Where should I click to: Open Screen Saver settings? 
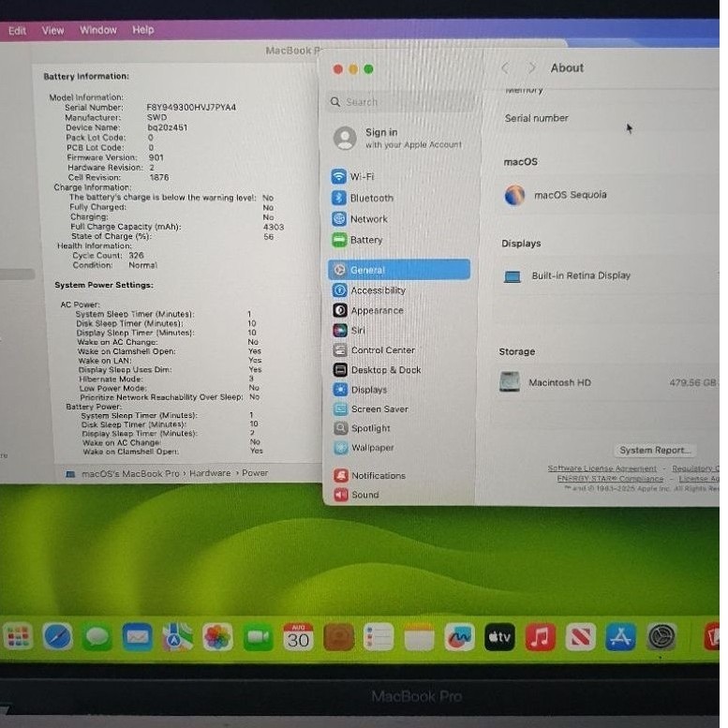[x=371, y=409]
